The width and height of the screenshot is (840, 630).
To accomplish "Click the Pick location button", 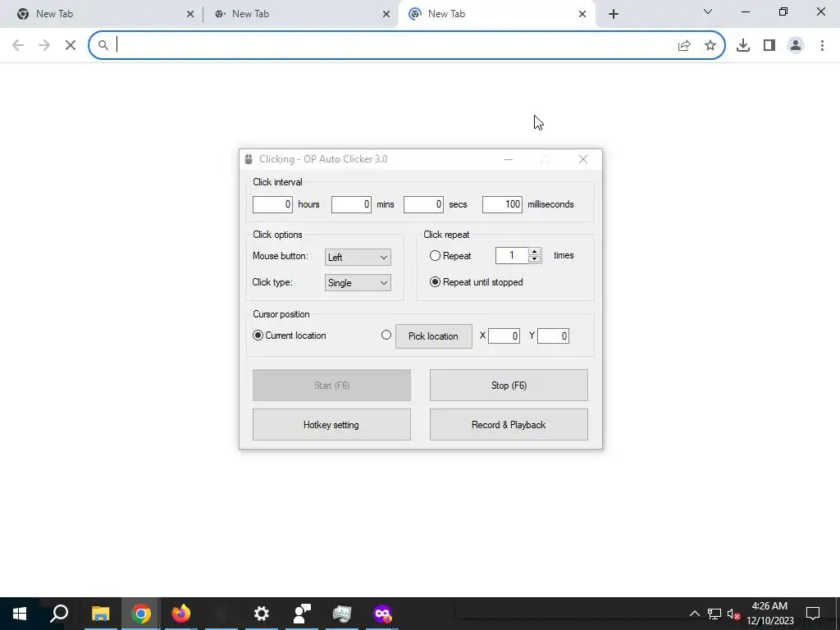I will [x=433, y=336].
